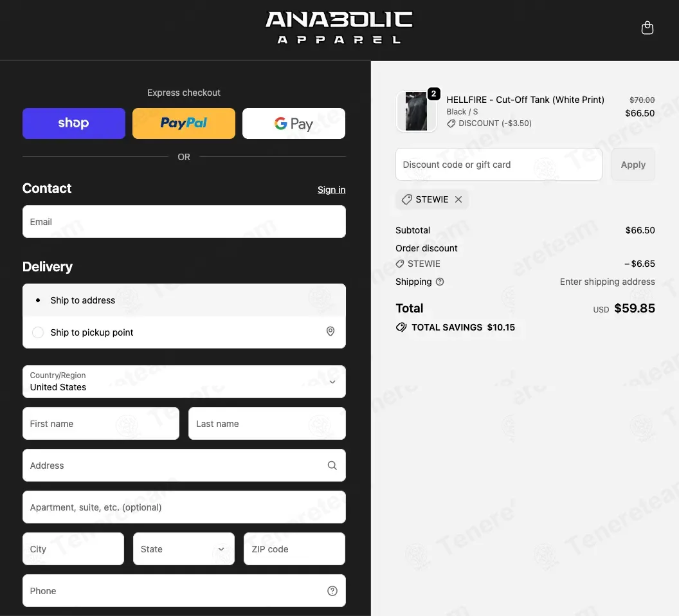Click the Subtotal $66.50 value
This screenshot has width=679, height=616.
tap(640, 230)
